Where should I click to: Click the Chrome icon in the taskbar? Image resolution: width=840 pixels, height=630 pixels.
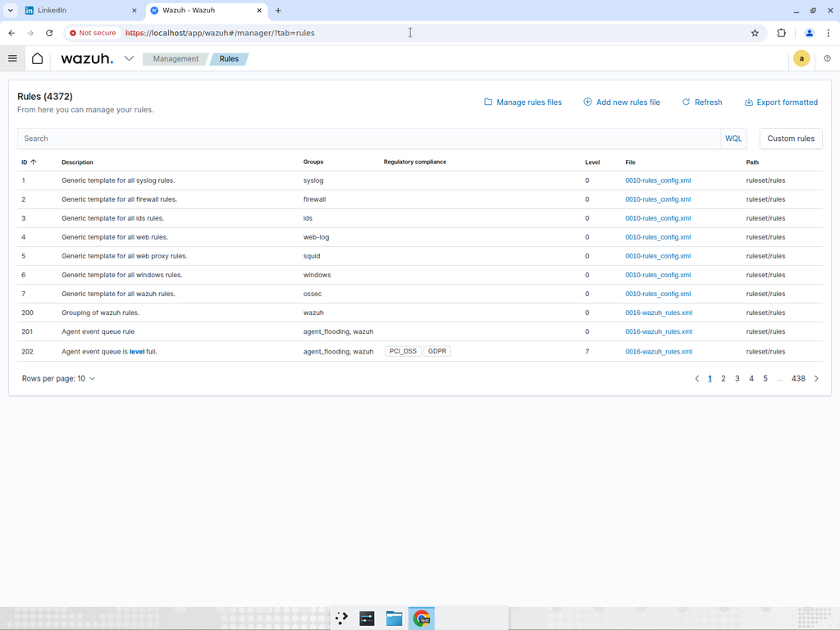point(422,619)
